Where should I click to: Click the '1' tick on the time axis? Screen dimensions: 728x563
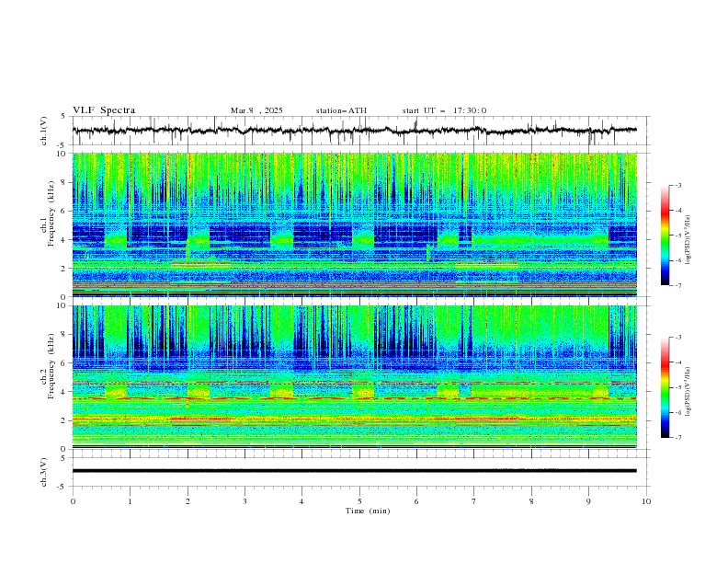click(x=130, y=501)
